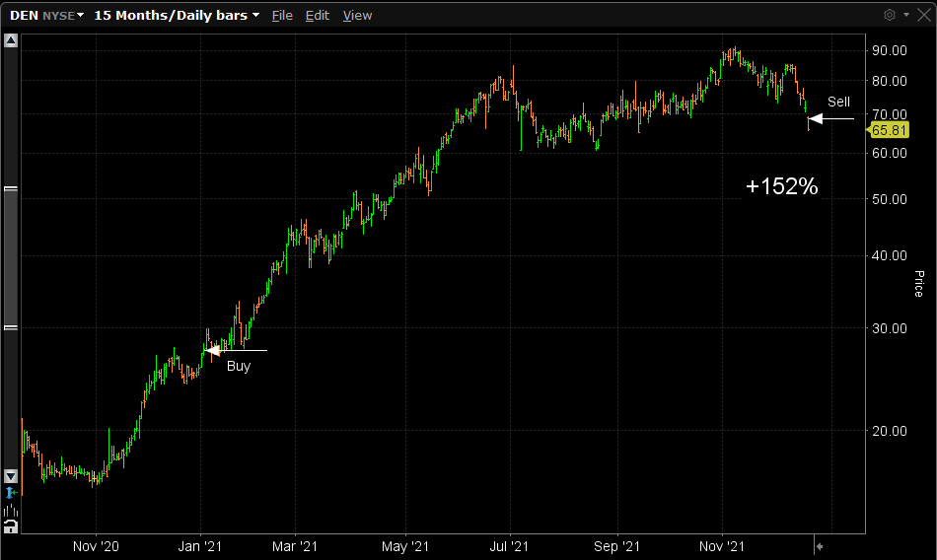Open the File menu
This screenshot has width=937, height=560.
(x=282, y=16)
